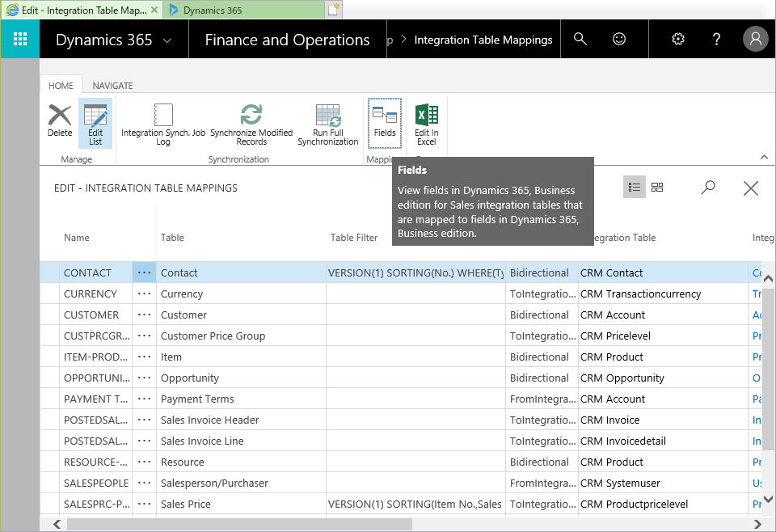Open row menu for ITEM-PROD
Screen dimensions: 776x532
144,357
